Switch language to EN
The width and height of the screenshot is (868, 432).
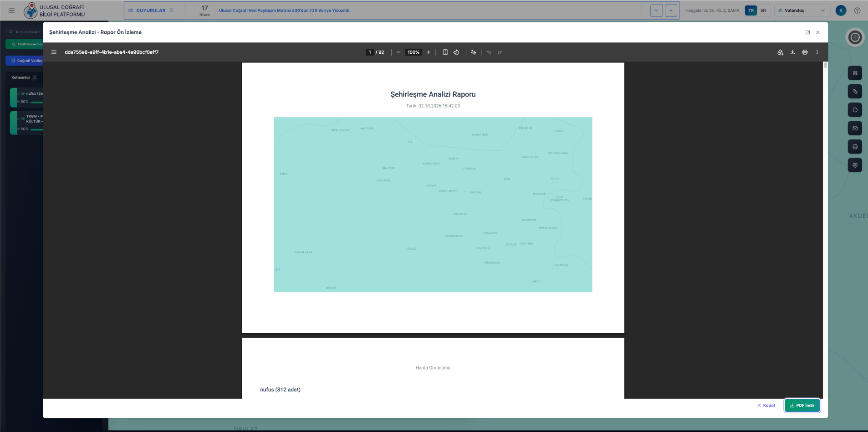click(763, 10)
